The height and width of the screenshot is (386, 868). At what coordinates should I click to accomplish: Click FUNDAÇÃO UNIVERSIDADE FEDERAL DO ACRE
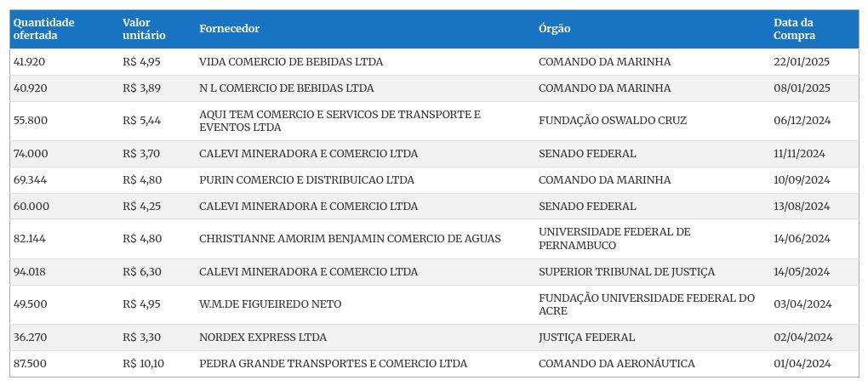647,304
